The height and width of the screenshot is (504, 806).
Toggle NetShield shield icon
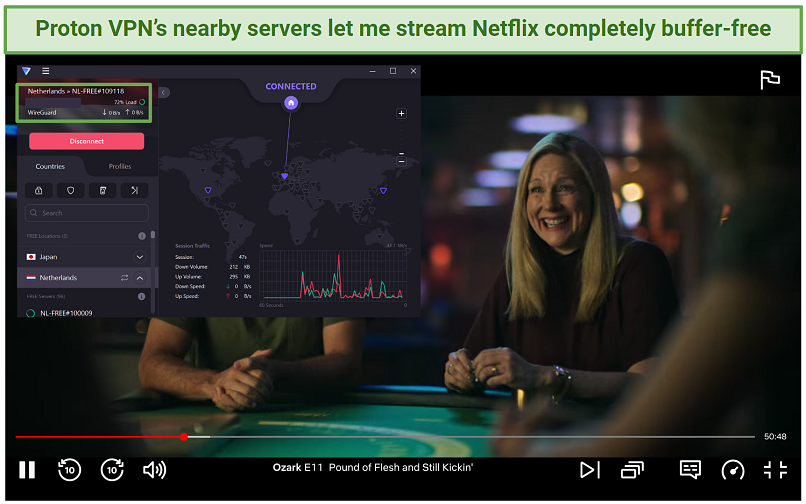(70, 190)
